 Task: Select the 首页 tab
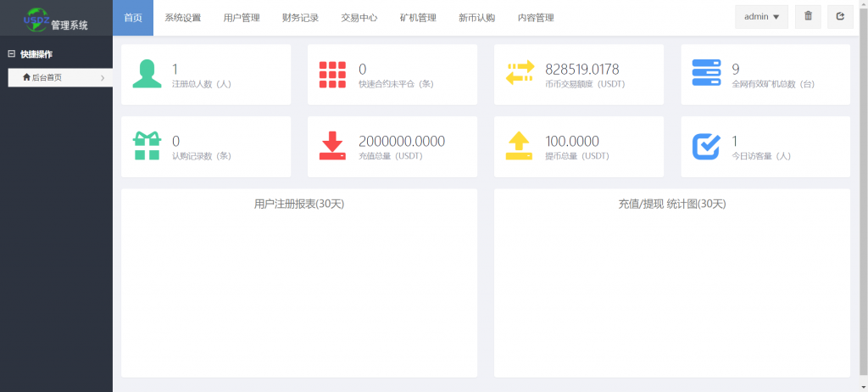[133, 18]
